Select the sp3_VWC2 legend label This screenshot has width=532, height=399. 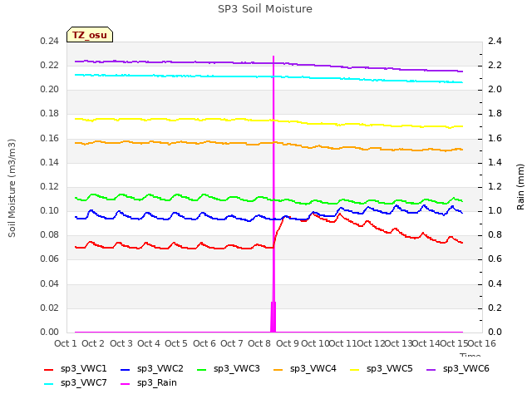pos(160,368)
